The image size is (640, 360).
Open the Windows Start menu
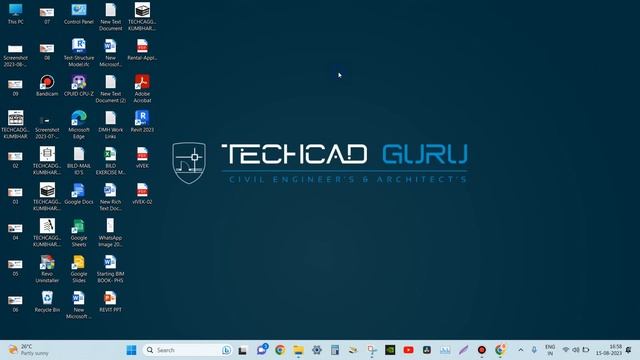pyautogui.click(x=131, y=350)
